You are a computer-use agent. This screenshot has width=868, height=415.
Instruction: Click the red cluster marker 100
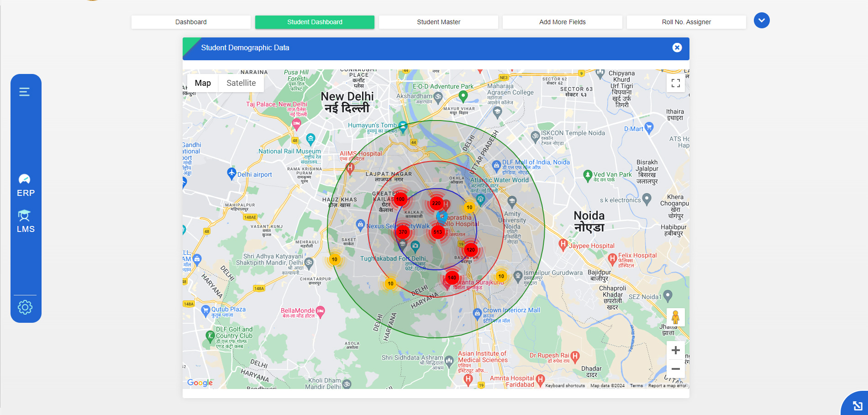point(400,199)
